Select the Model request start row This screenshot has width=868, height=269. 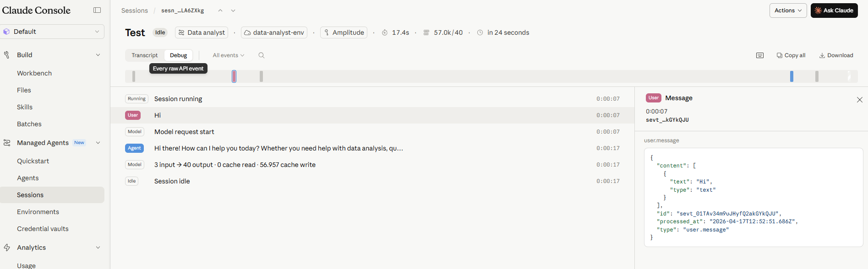372,132
